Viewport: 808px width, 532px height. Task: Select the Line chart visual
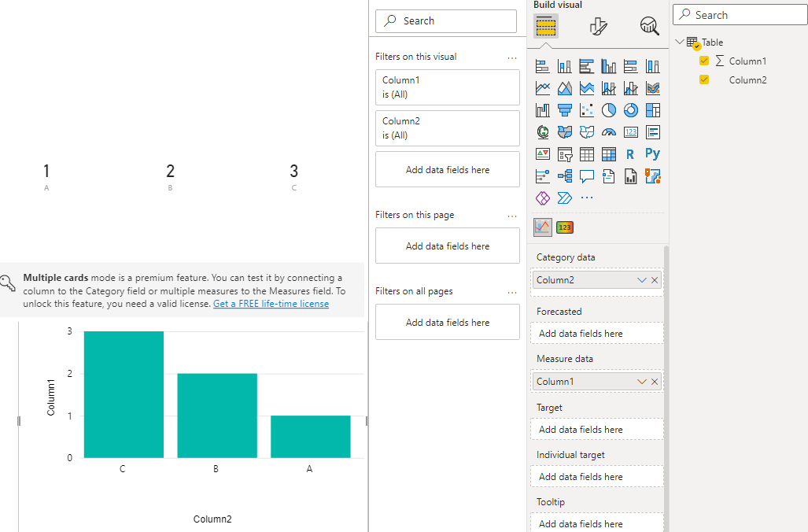[x=543, y=88]
